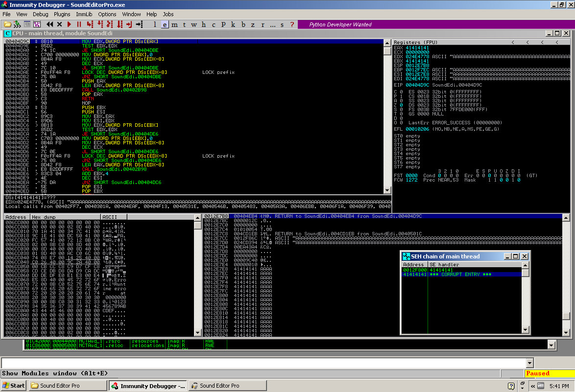
Task: Click the help question-mark tray icon
Action: pyautogui.click(x=511, y=386)
